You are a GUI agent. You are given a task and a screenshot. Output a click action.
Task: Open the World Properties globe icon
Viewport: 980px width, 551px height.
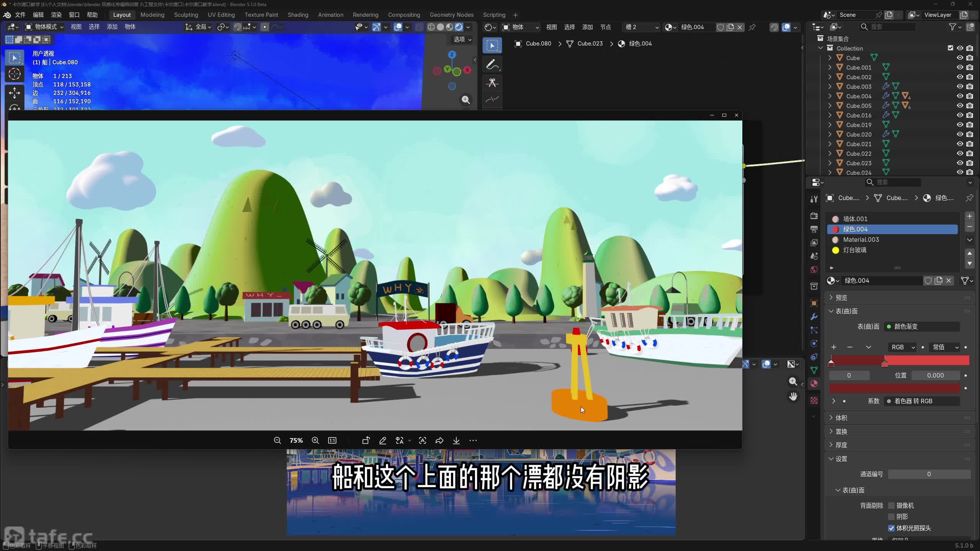tap(814, 269)
